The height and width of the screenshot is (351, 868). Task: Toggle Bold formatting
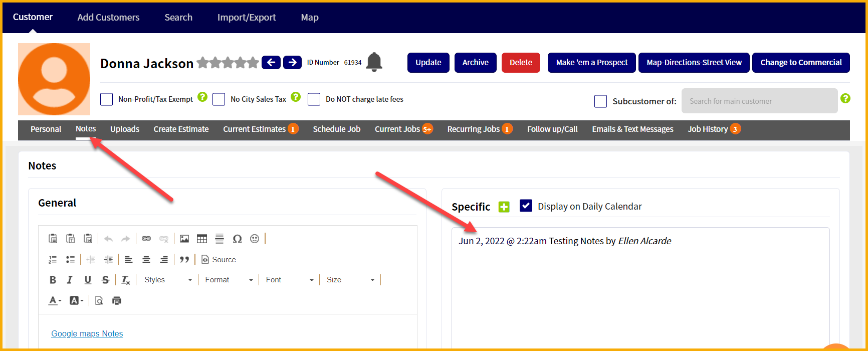tap(53, 280)
